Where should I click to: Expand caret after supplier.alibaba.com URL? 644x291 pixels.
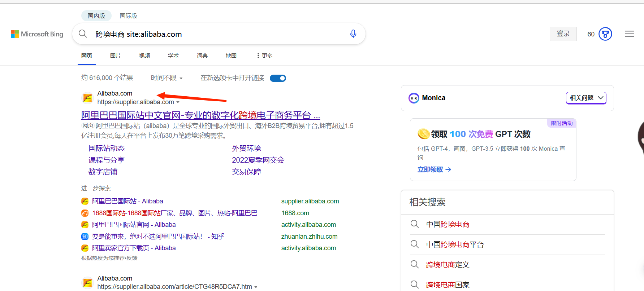(x=178, y=102)
